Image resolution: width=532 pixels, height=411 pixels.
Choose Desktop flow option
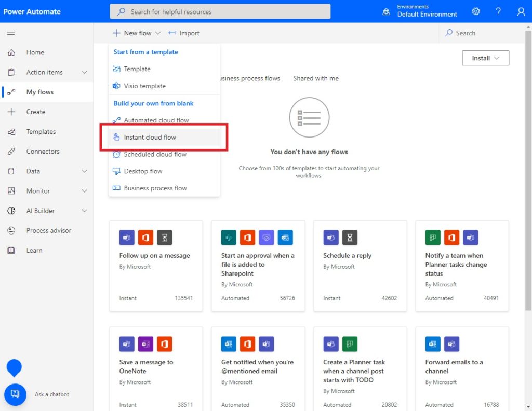click(164, 171)
